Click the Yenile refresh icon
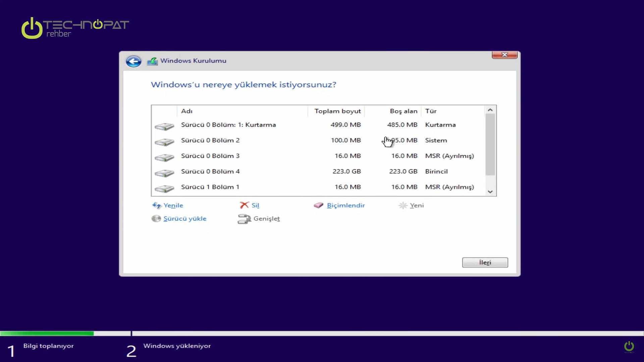The width and height of the screenshot is (644, 362). click(157, 205)
